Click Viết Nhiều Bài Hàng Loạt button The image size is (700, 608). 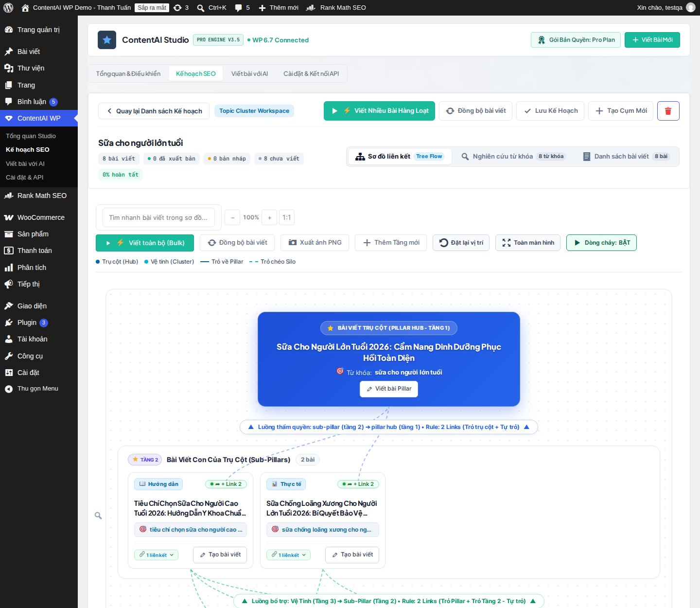tap(379, 111)
